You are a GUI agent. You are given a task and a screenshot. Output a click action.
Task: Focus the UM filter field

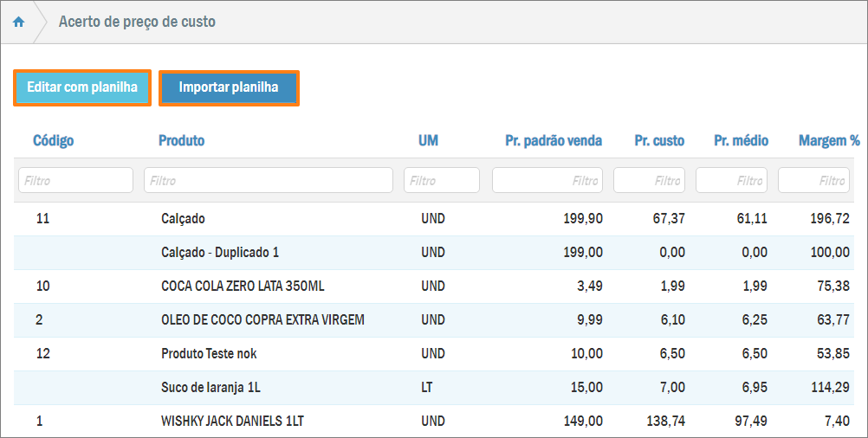click(x=442, y=180)
